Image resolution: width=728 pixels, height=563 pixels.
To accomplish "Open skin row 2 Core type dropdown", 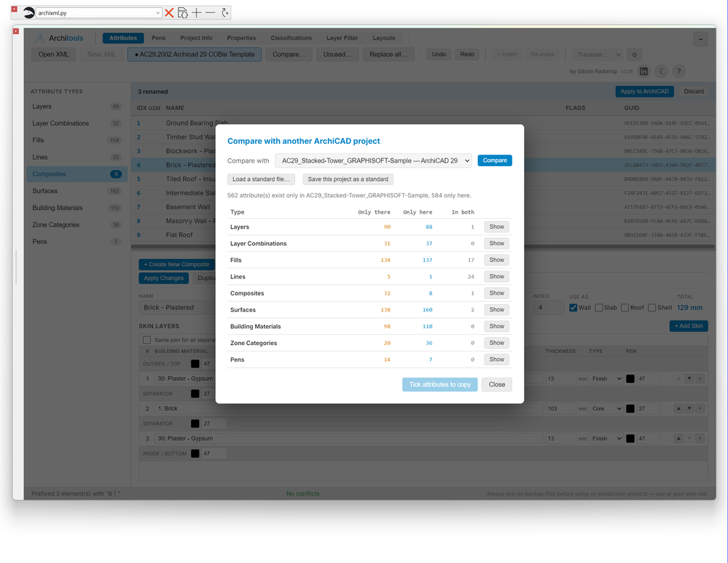I will tap(606, 408).
